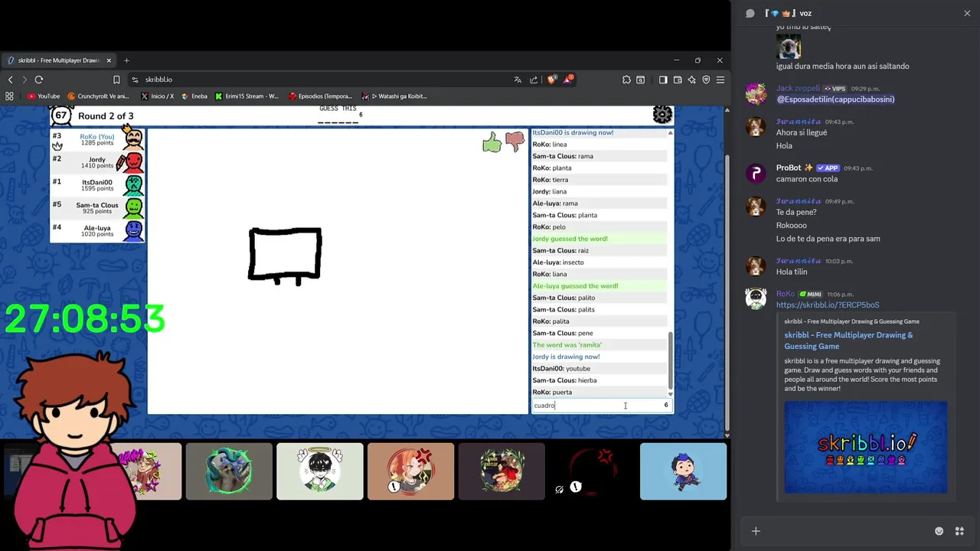Click the red-haired avatar voice tile
The image size is (980, 551).
411,471
